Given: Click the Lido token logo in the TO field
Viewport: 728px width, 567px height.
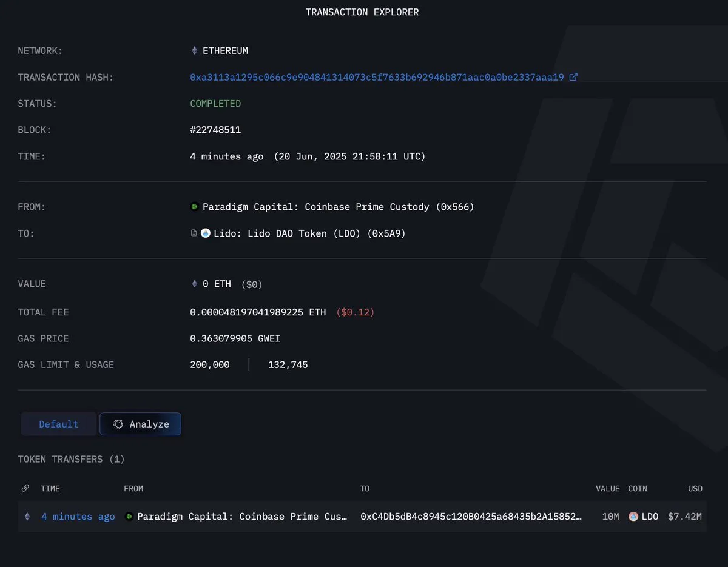Looking at the screenshot, I should [x=205, y=233].
